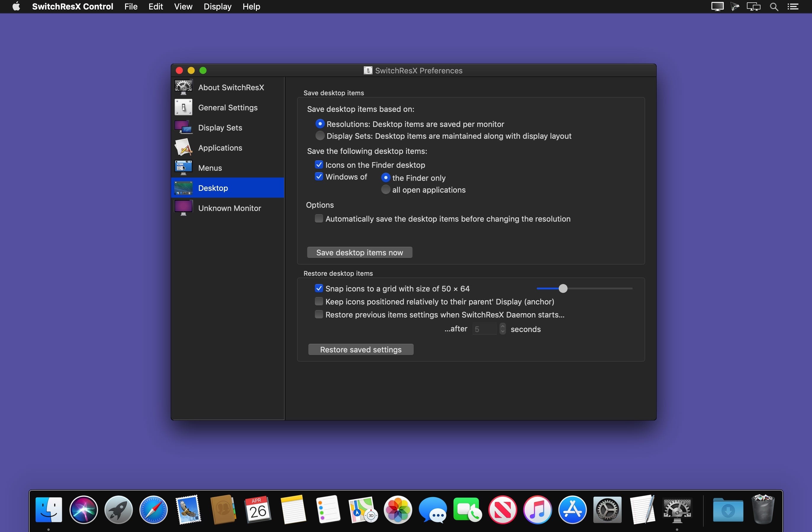Click the red close window button
The height and width of the screenshot is (532, 812).
point(179,70)
